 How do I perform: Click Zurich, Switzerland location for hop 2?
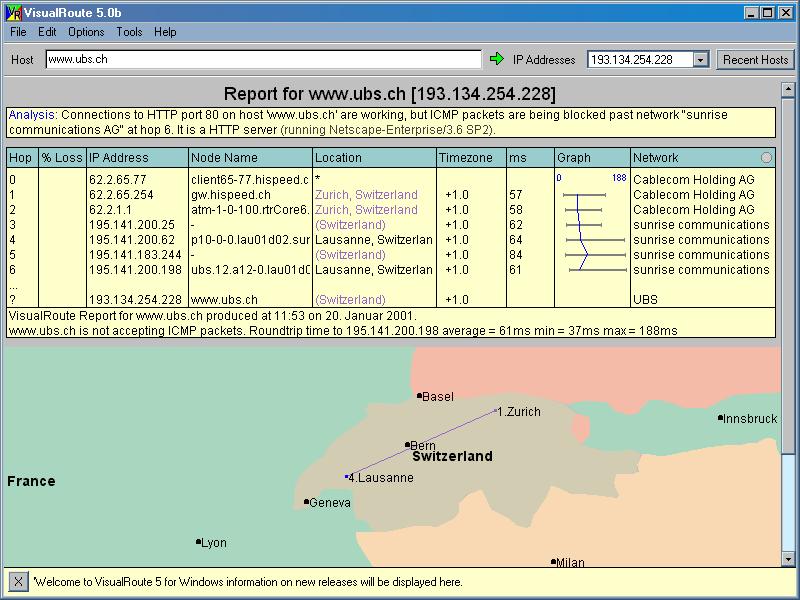pos(366,210)
